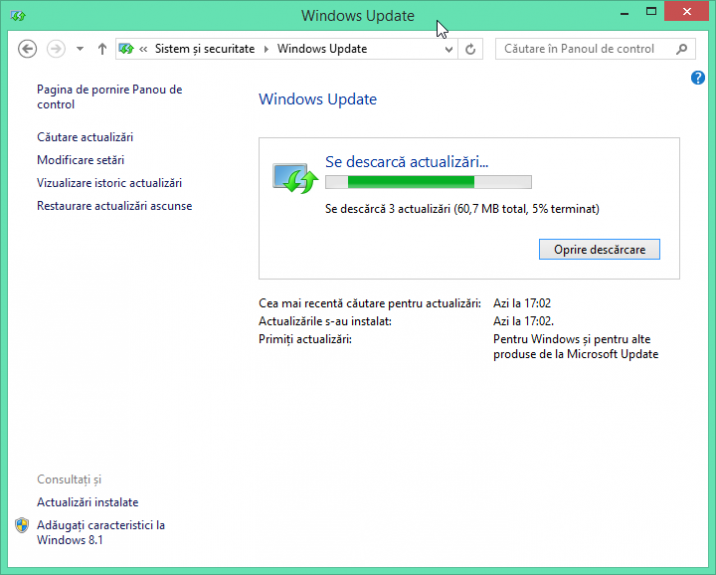716x575 pixels.
Task: Click Restaurare actualizări ascunse
Action: click(114, 206)
